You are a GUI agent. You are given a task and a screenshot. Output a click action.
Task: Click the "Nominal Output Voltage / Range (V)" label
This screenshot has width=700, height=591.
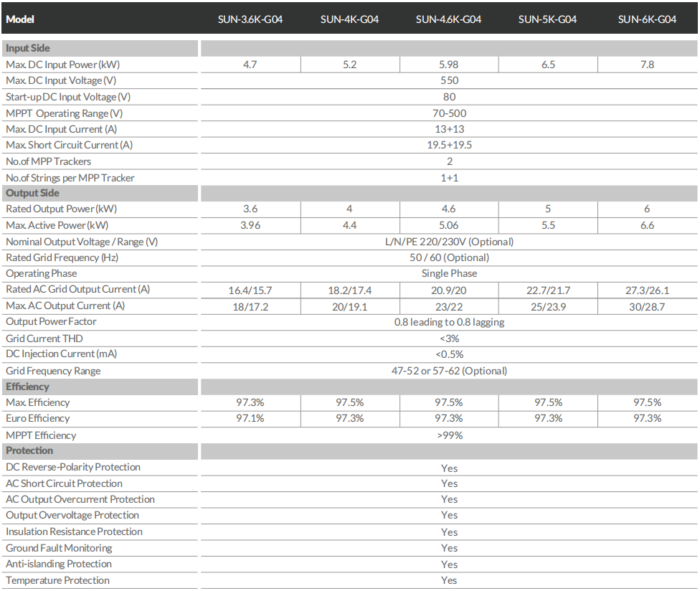pos(82,242)
